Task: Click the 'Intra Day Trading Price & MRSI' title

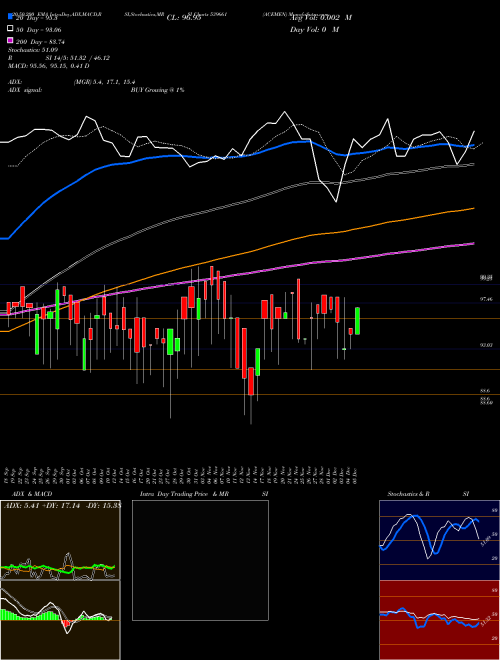Action: pyautogui.click(x=204, y=494)
